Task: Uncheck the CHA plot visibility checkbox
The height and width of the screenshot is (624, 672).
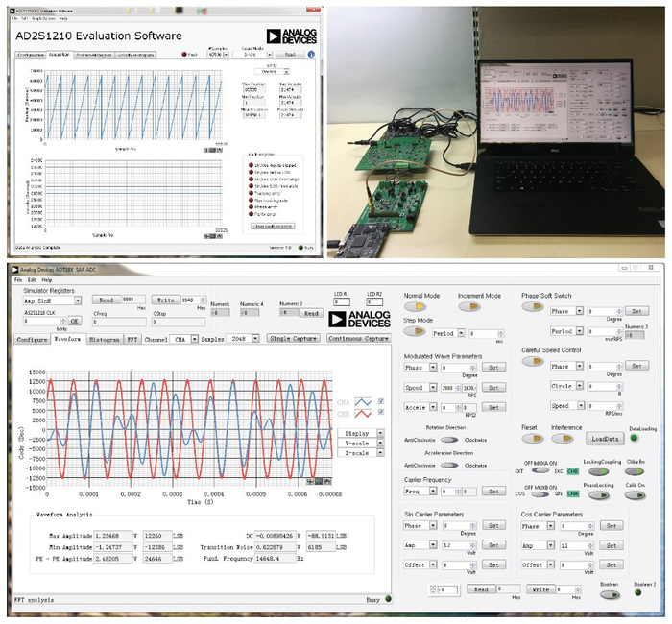Action: coord(382,400)
